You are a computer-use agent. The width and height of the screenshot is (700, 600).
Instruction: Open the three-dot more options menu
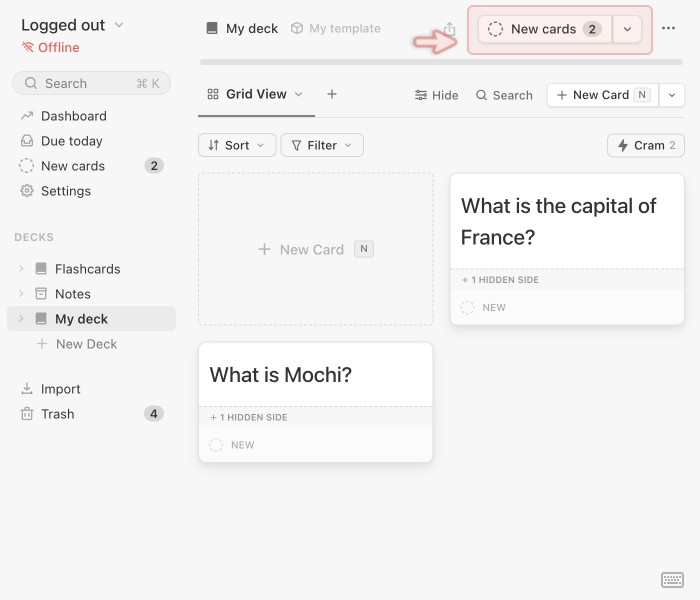669,29
